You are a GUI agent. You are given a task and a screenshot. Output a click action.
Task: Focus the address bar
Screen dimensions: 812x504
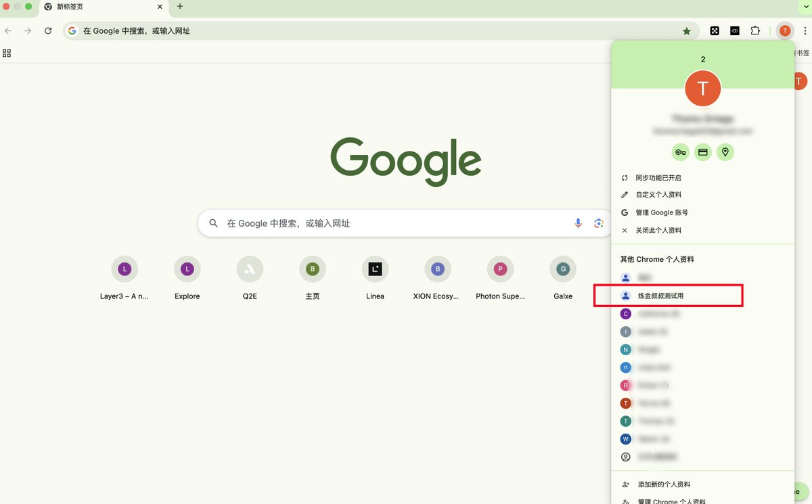[382, 31]
